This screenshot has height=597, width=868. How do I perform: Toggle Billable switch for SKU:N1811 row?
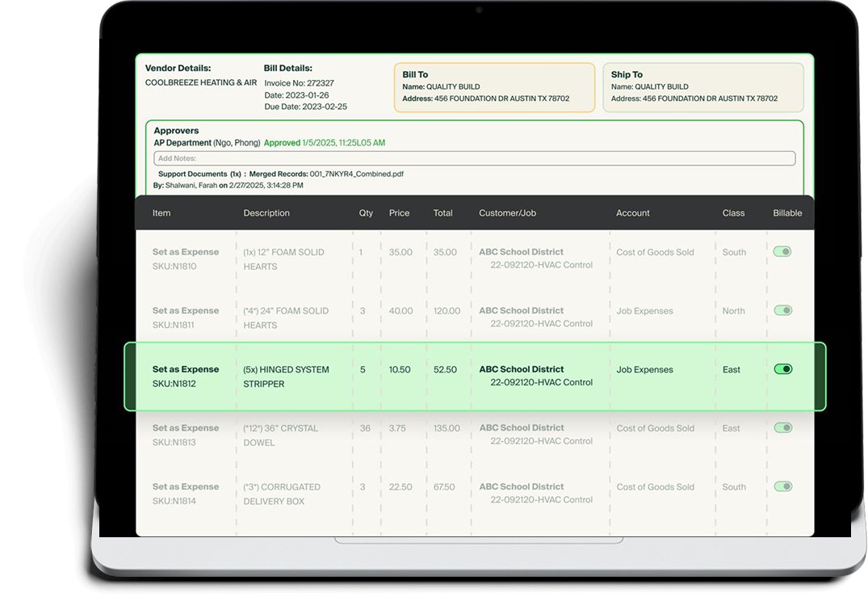(x=782, y=311)
